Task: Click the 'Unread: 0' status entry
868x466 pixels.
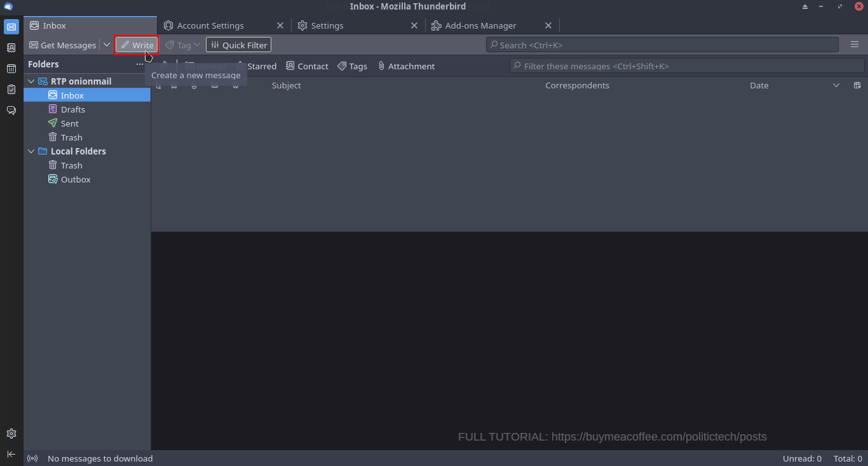Action: coord(802,458)
